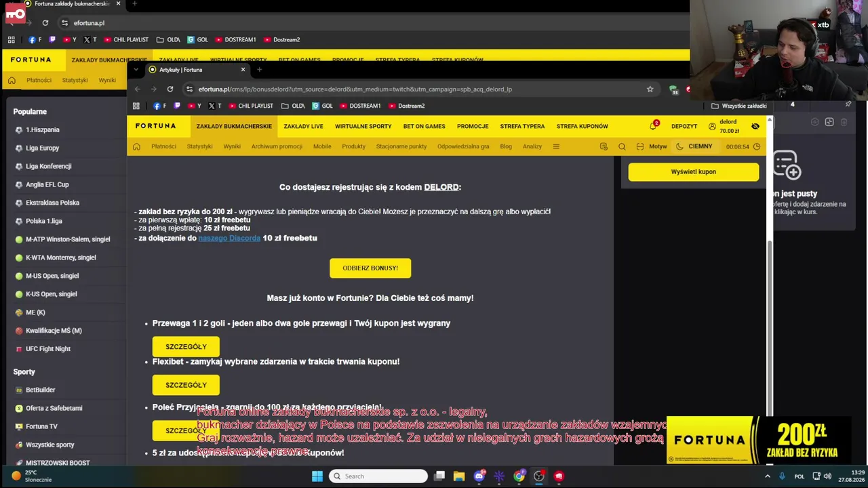Open Odpowiedzialna gra link
This screenshot has height=488, width=868.
tap(463, 146)
